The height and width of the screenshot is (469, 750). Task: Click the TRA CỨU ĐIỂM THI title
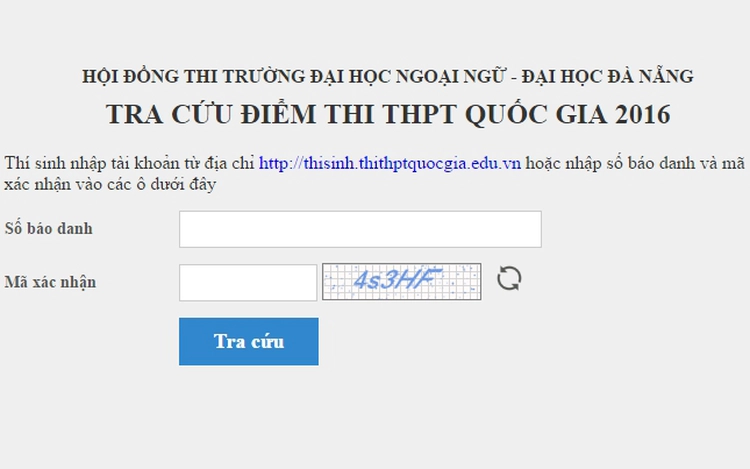pos(388,114)
